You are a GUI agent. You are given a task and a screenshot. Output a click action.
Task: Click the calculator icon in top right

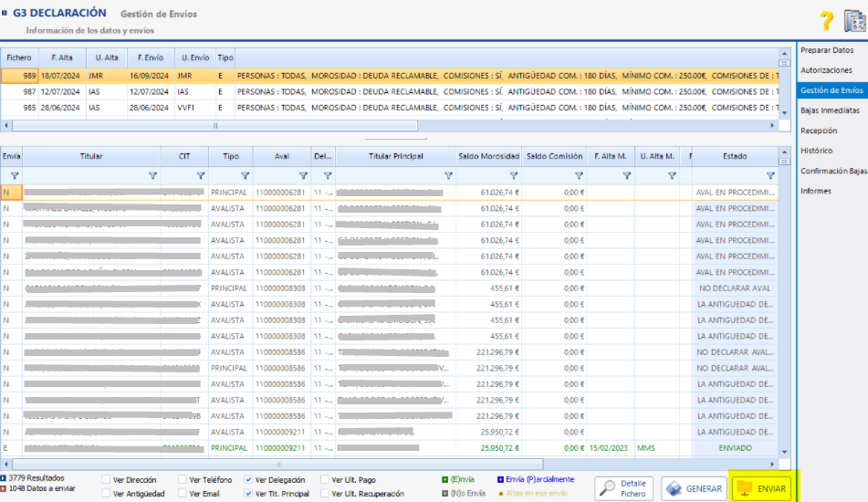point(853,20)
